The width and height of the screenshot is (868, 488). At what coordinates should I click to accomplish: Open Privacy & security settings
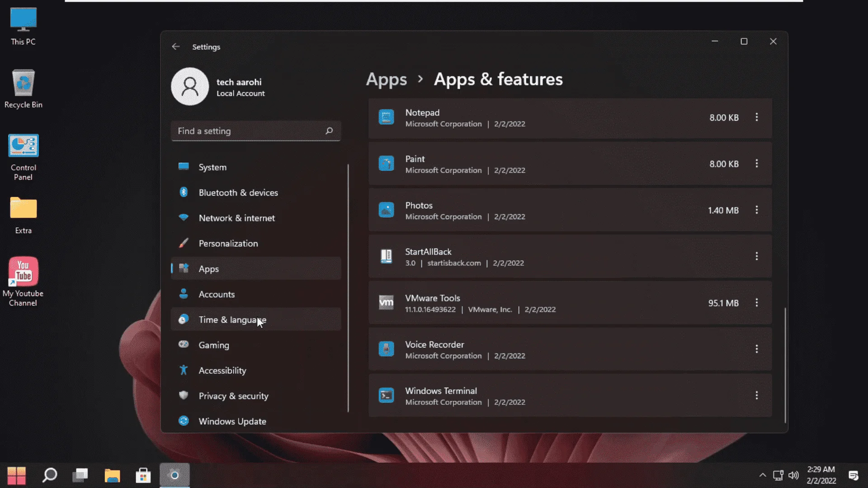256,396
